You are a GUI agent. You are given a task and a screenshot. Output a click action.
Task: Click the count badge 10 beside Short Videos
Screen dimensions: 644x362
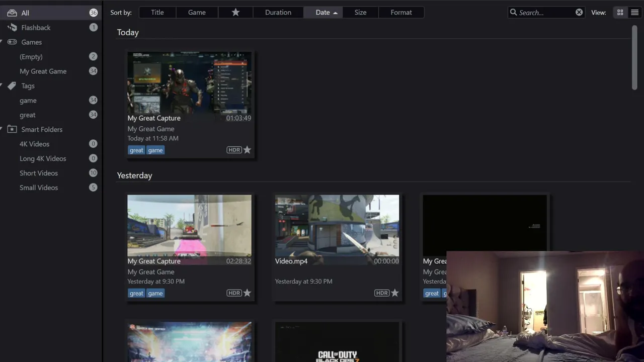point(93,173)
